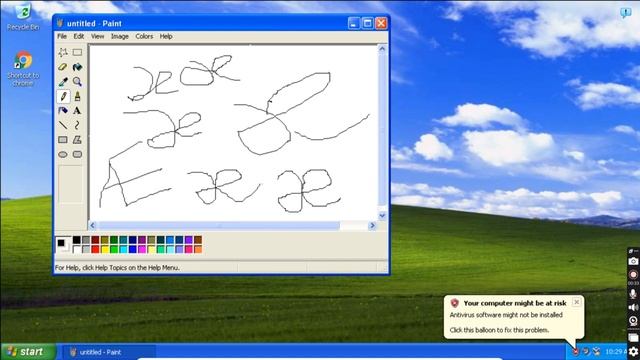Viewport: 640px width, 360px height.
Task: Open the File menu
Action: click(x=62, y=36)
